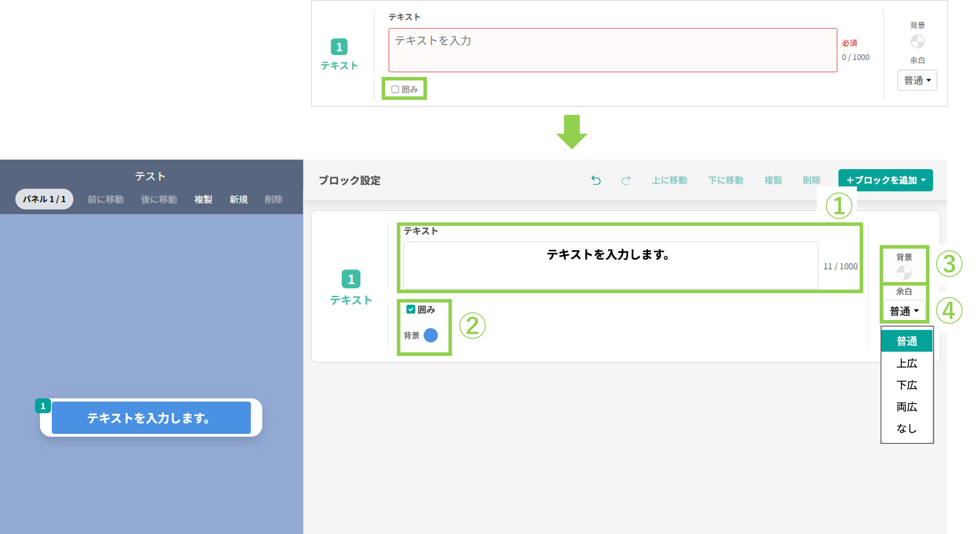Image resolution: width=980 pixels, height=534 pixels.
Task: Click the パネル 1/1 pill button
Action: coord(44,199)
